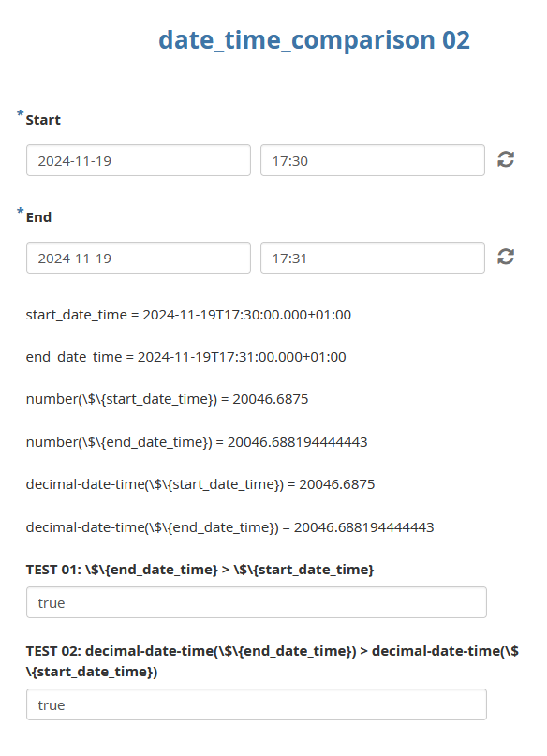
Task: Click the end_date_time value note
Action: (186, 357)
